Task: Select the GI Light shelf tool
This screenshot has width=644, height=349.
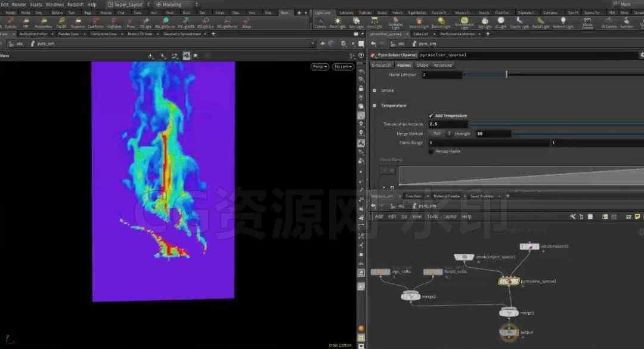Action: pos(501,23)
